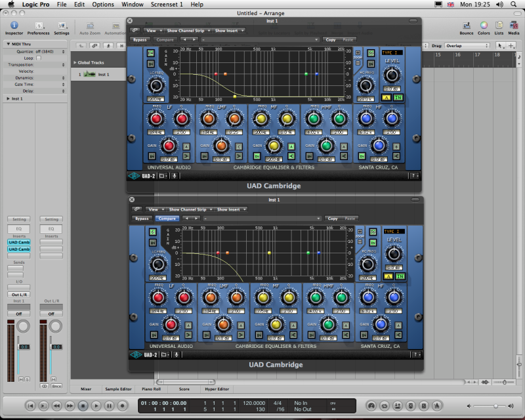This screenshot has width=525, height=420.
Task: Open the toolbar Settings icon
Action: coord(62,26)
